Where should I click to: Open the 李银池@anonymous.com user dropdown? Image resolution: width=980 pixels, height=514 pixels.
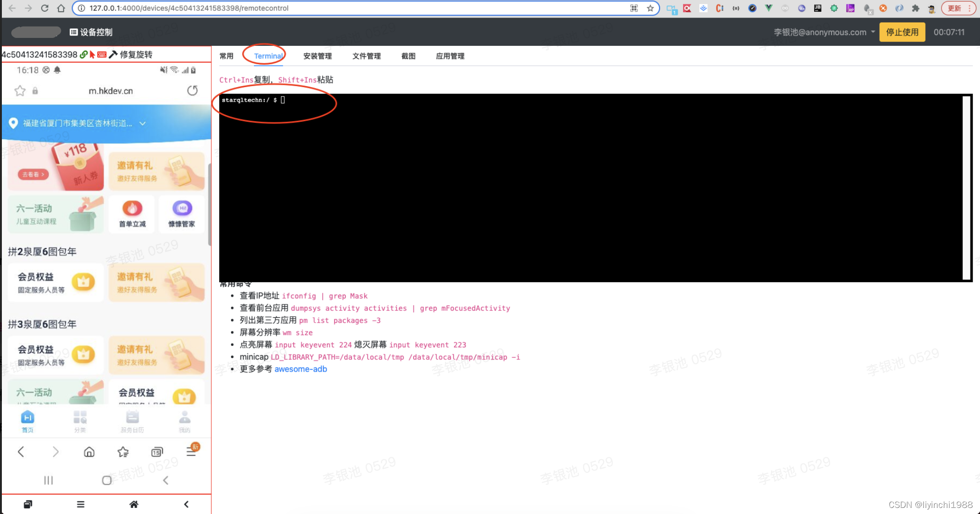824,32
